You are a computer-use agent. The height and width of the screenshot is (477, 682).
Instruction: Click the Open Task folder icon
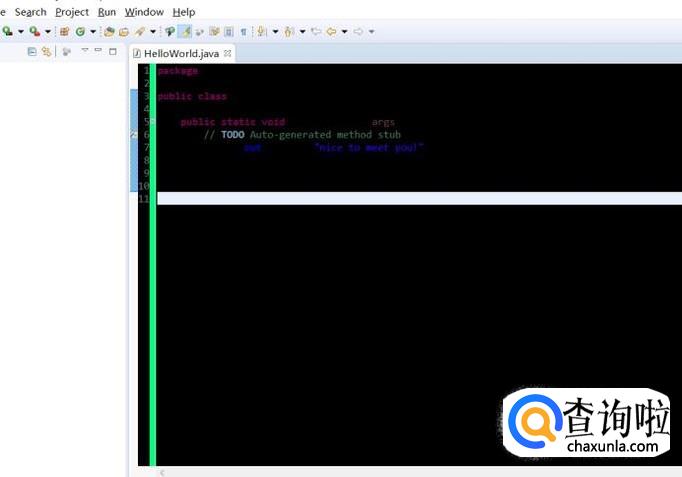[x=124, y=31]
